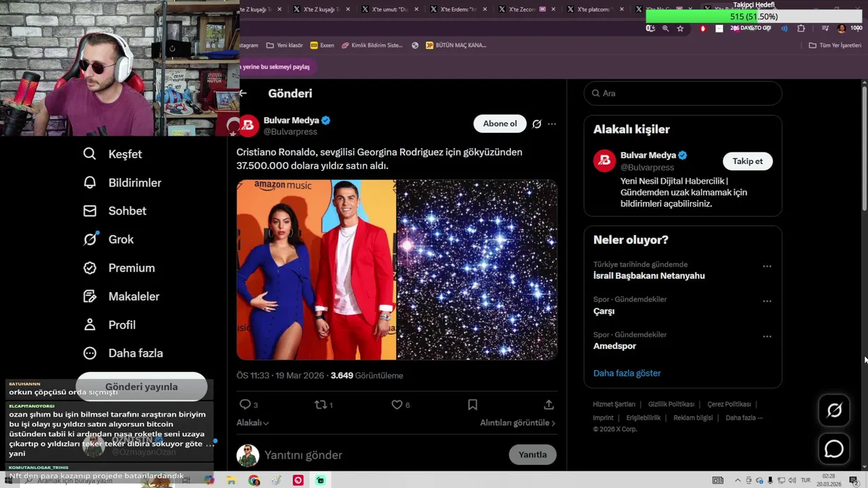Image resolution: width=868 pixels, height=488 pixels.
Task: Click Abone ol button
Action: coord(500,124)
